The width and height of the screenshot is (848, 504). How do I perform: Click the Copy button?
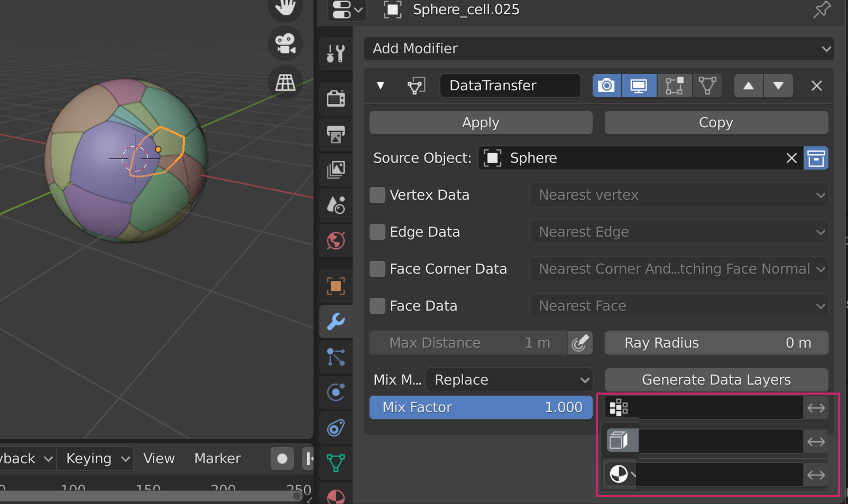click(x=716, y=123)
